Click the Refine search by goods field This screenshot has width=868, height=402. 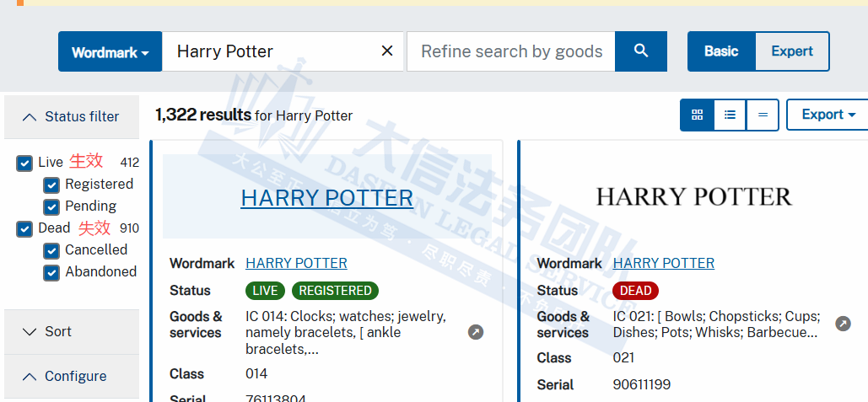(511, 51)
